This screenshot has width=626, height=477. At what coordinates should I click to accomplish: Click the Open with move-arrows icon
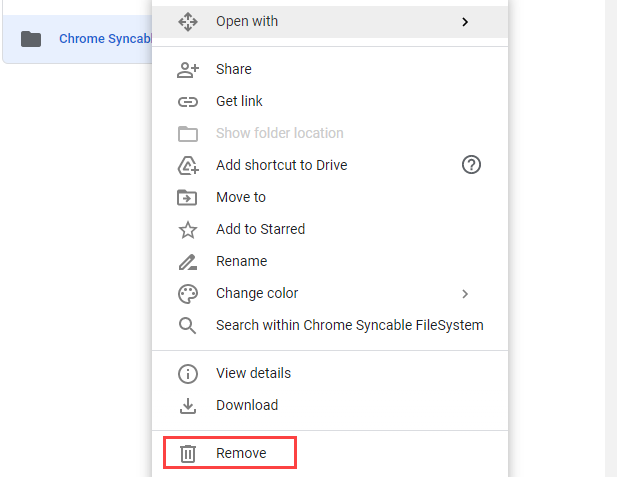click(x=188, y=22)
